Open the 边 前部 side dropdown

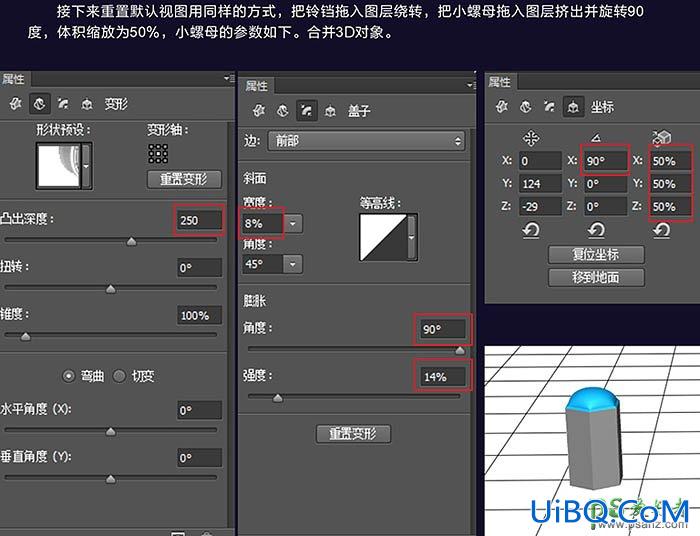click(x=366, y=141)
